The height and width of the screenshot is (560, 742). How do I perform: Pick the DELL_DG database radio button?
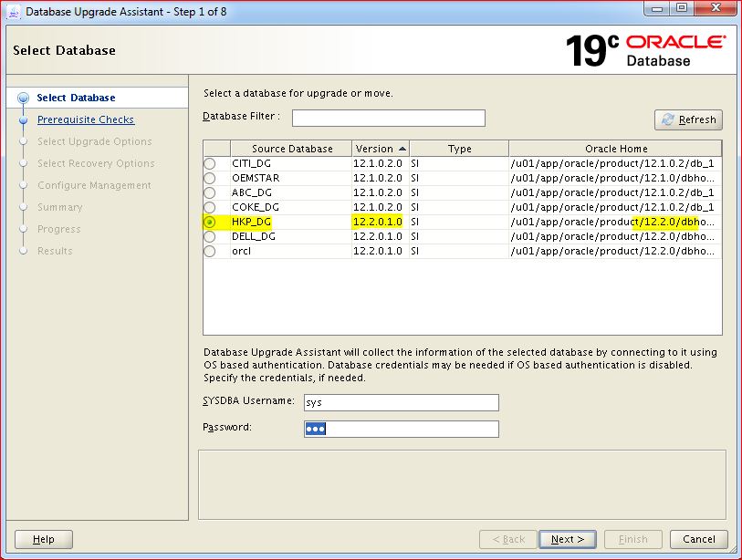[210, 236]
